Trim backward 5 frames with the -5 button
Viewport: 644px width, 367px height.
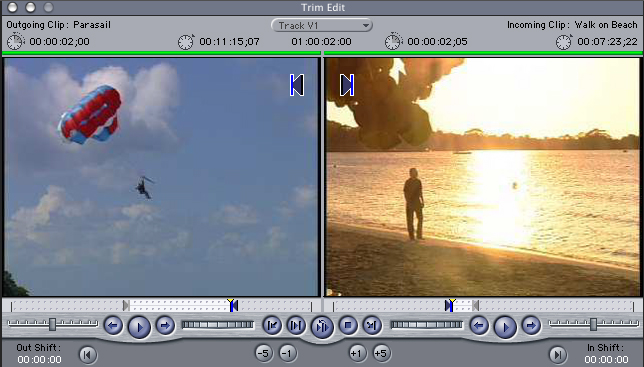264,353
